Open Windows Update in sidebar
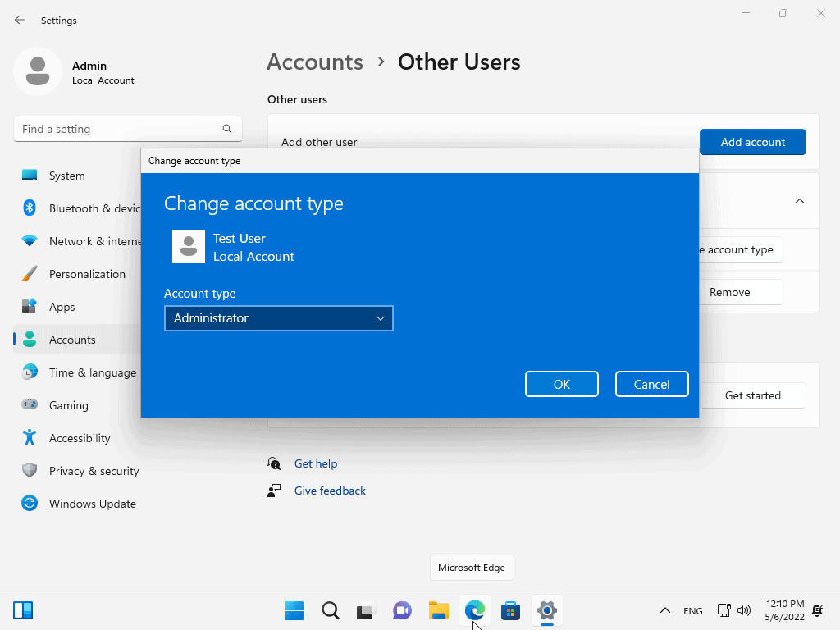Screen dimensions: 840x630 click(92, 504)
